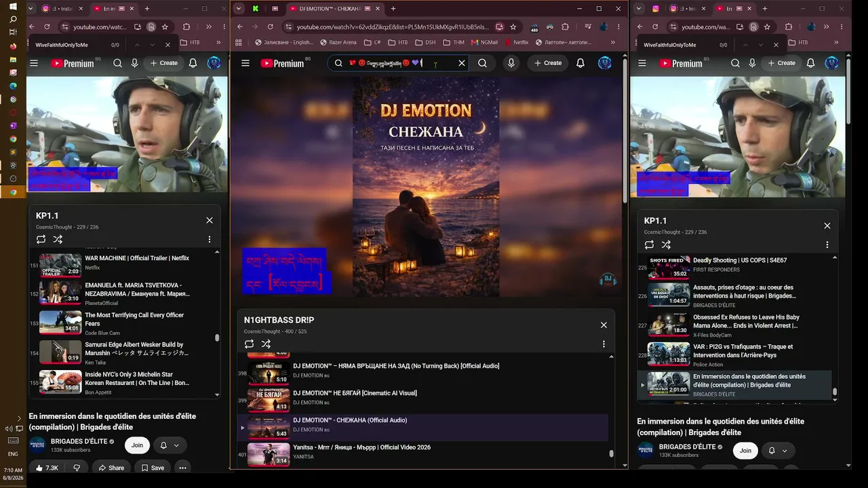Share the video in left window
The height and width of the screenshot is (488, 868).
pyautogui.click(x=111, y=468)
